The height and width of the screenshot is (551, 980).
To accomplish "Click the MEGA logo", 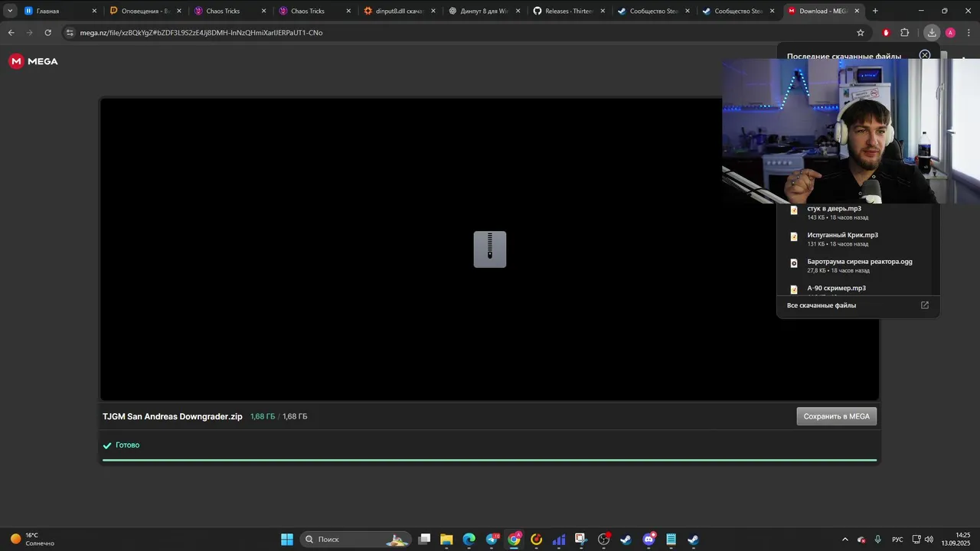I will (33, 61).
